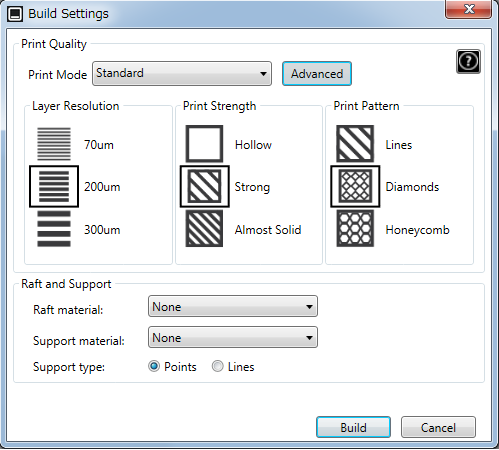Viewport: 499px width, 450px height.
Task: Select Lines support type radio button
Action: coord(218,366)
